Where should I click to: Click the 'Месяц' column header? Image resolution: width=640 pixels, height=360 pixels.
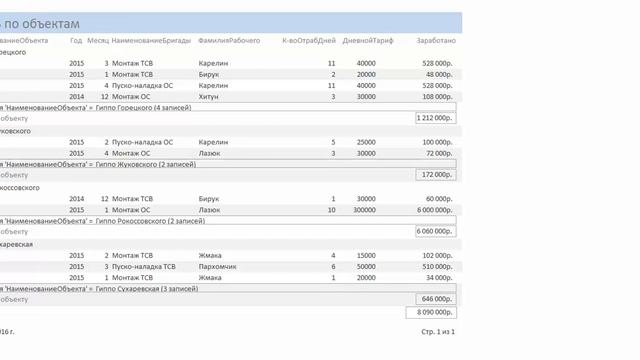(x=98, y=40)
